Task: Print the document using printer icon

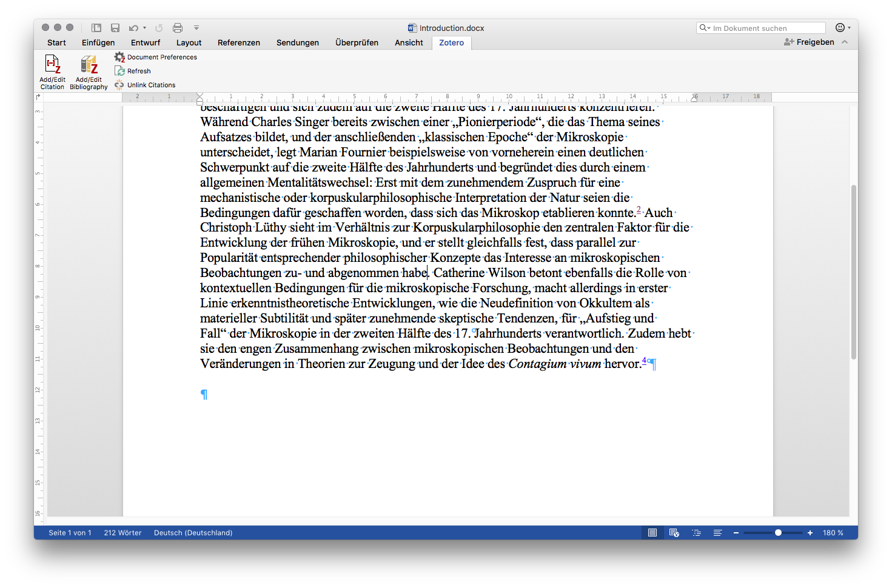Action: (178, 28)
